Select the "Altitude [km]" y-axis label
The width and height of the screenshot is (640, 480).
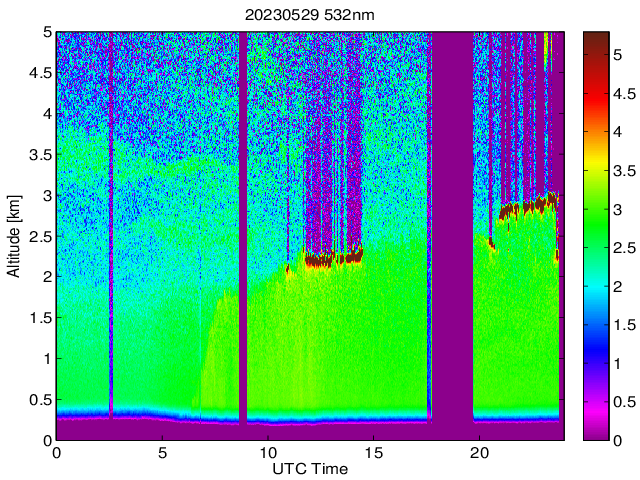point(15,235)
